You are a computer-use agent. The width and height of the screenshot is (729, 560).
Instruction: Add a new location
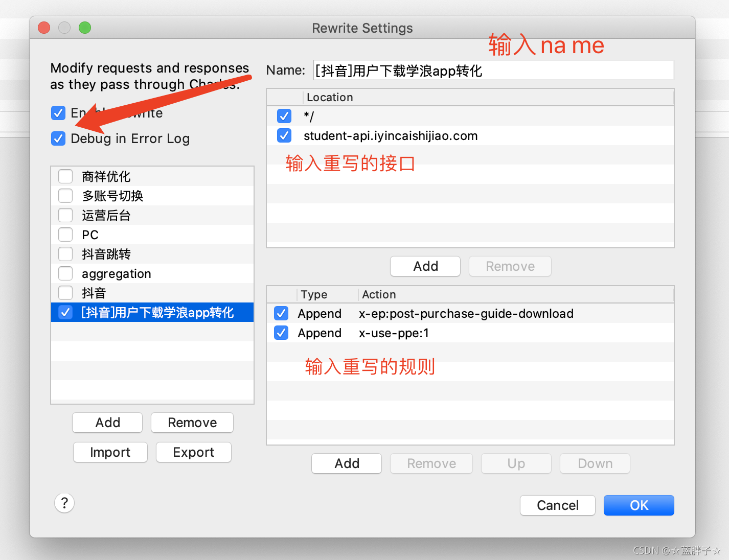pos(425,266)
